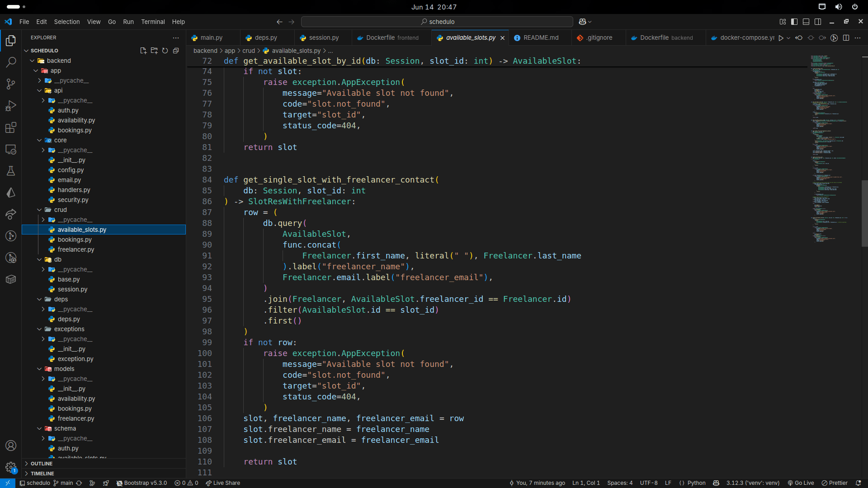Open security.py in core folder
Screen dimensions: 868x488
pos(73,200)
